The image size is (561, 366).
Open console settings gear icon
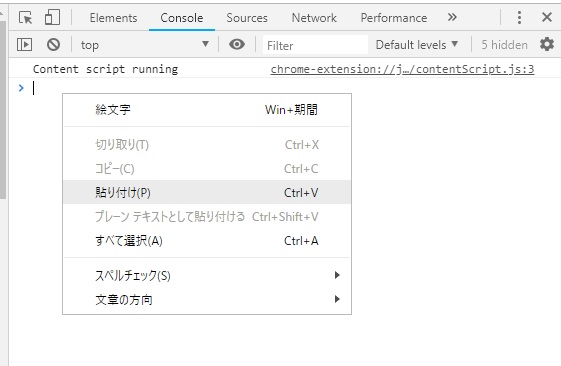pyautogui.click(x=547, y=44)
